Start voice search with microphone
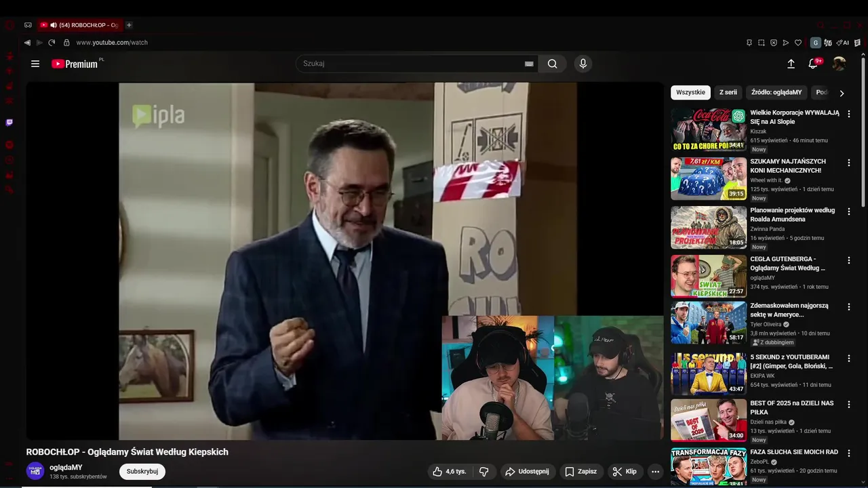This screenshot has height=488, width=868. (x=583, y=64)
